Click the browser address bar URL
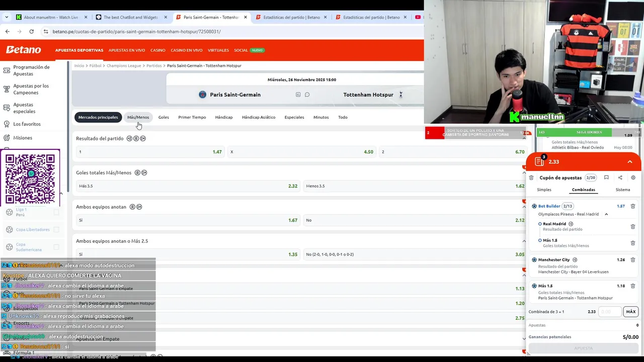The width and height of the screenshot is (644, 362). pos(137,31)
